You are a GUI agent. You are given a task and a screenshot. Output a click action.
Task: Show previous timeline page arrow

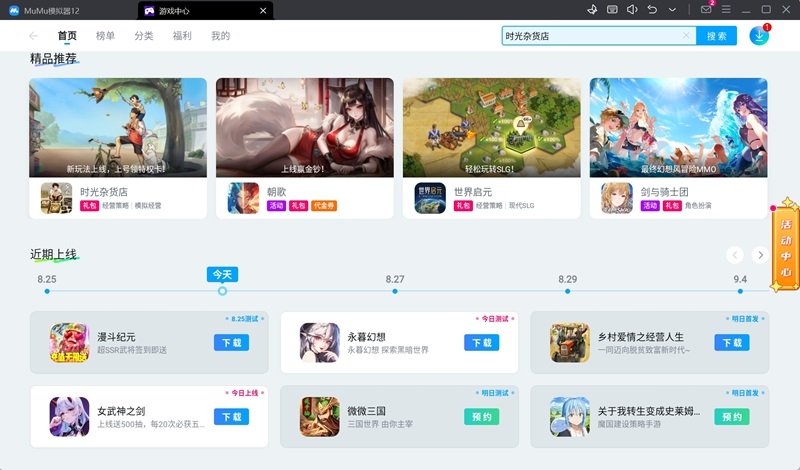tap(735, 255)
